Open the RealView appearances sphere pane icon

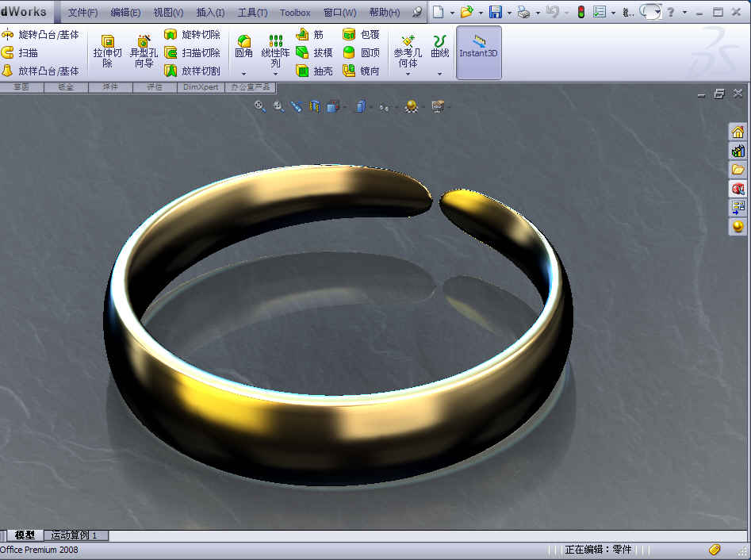pyautogui.click(x=738, y=227)
